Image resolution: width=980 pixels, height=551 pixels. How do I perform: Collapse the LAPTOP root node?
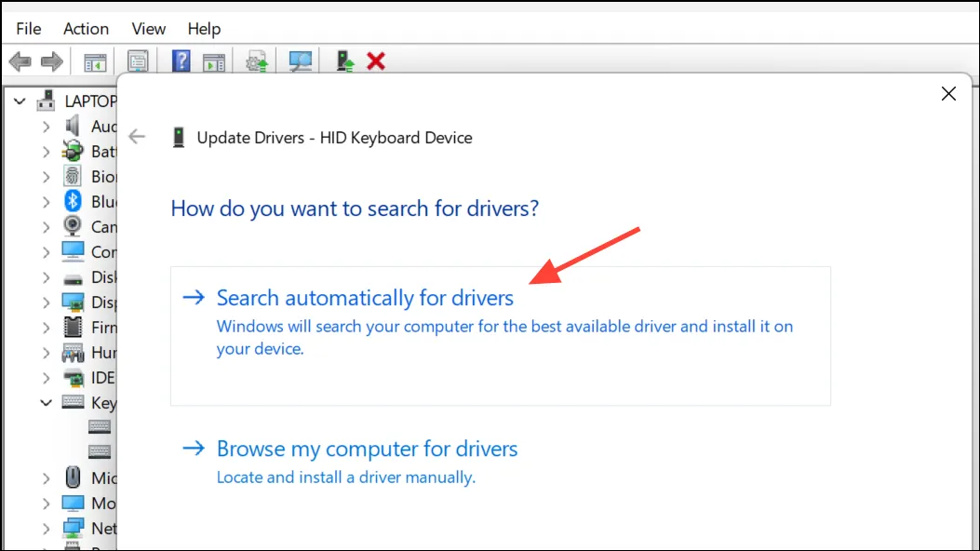20,101
